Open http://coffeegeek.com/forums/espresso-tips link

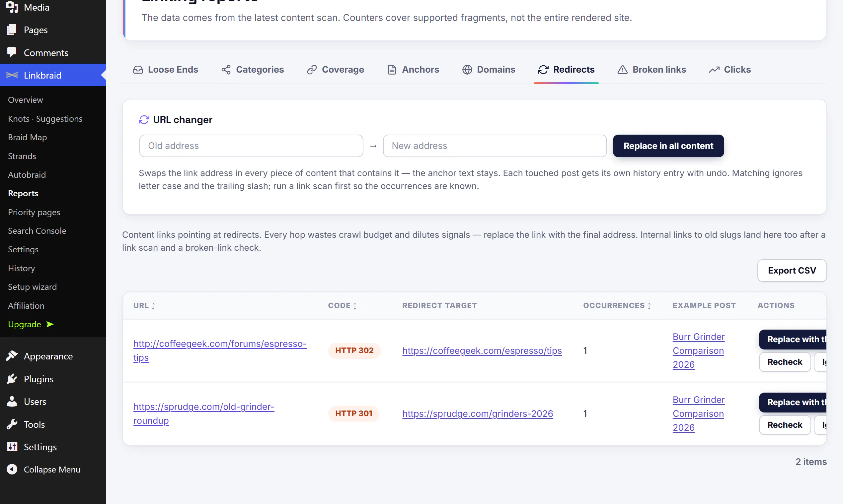(x=220, y=350)
